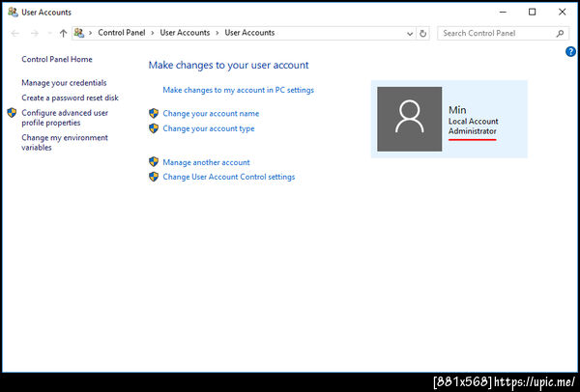Viewport: 580px width, 392px height.
Task: Open the recent locations dropdown arrow
Action: pos(49,33)
